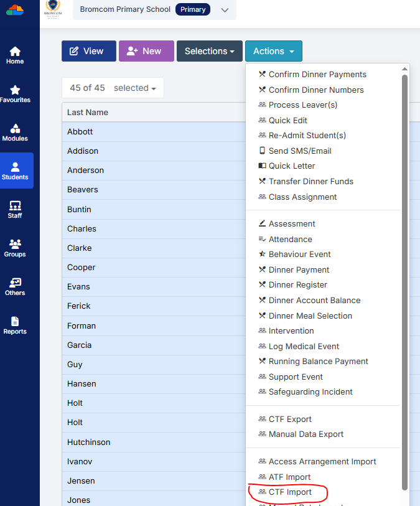Expand the Selections dropdown
The height and width of the screenshot is (506, 420).
(209, 51)
